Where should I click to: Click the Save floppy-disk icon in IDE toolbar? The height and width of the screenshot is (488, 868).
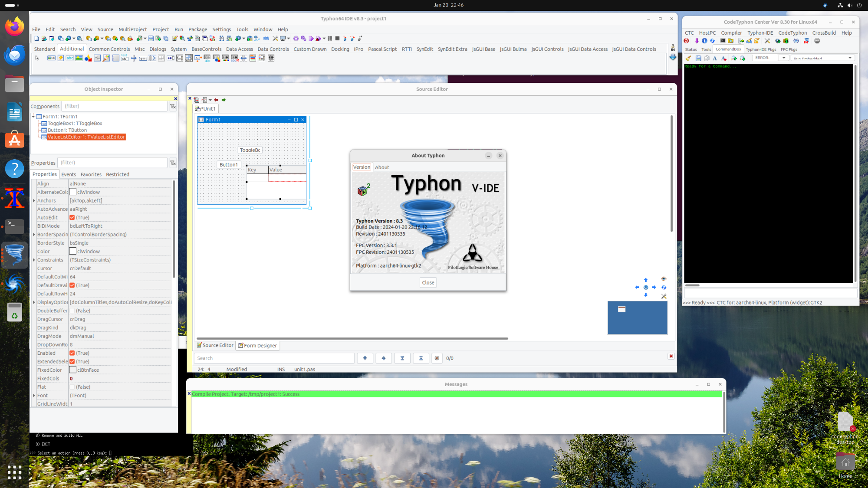coord(151,39)
